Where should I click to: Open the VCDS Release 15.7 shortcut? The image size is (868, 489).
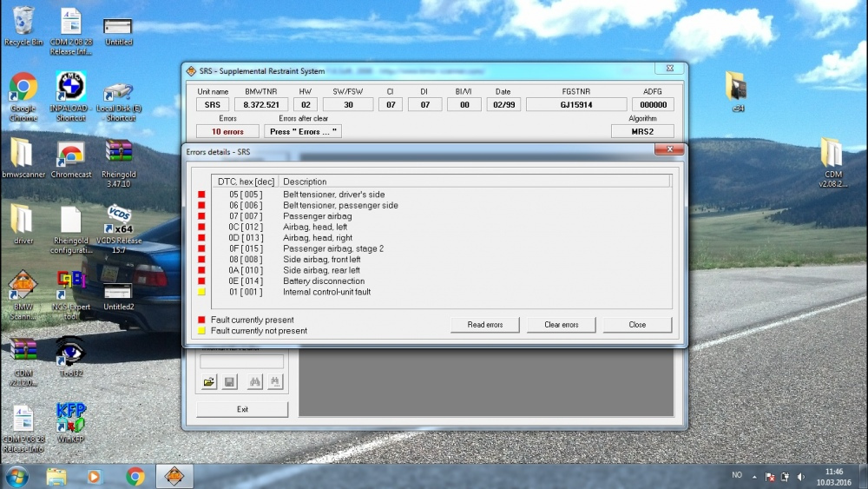pos(119,226)
